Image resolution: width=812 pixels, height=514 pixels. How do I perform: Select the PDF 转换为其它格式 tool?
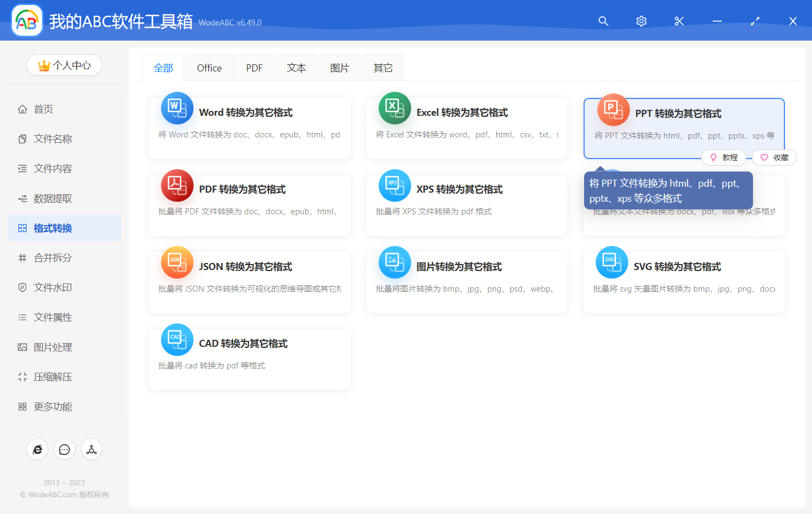[249, 205]
